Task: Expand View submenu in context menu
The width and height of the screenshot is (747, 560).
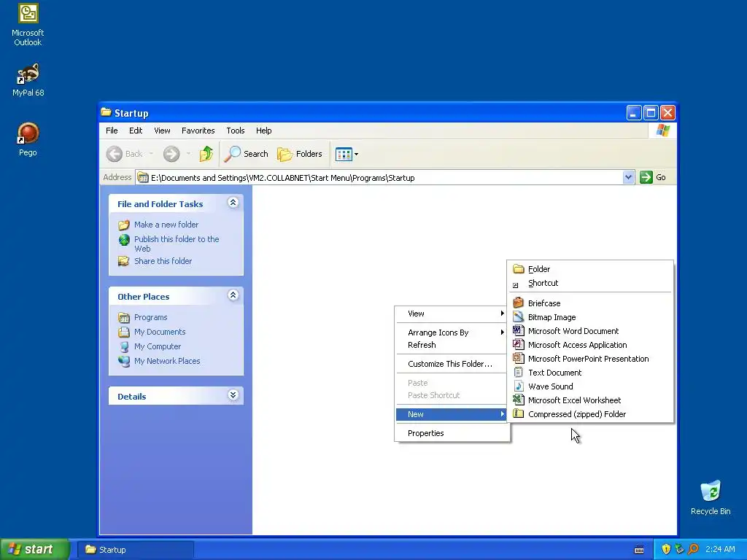Action: pyautogui.click(x=452, y=314)
